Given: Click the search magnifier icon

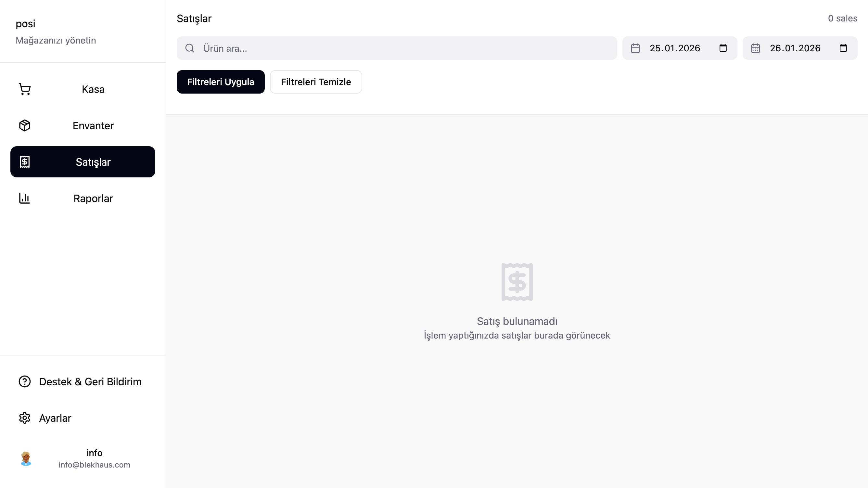Looking at the screenshot, I should click(x=190, y=48).
